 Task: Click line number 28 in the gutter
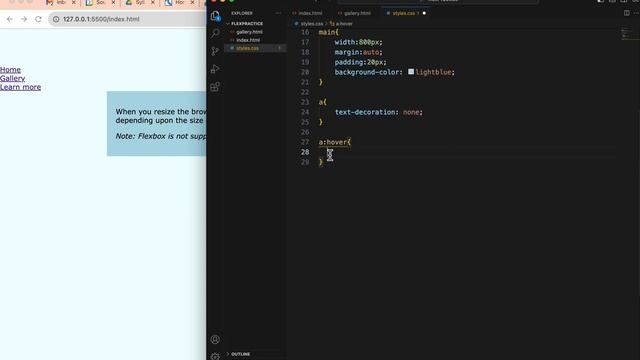pos(305,152)
